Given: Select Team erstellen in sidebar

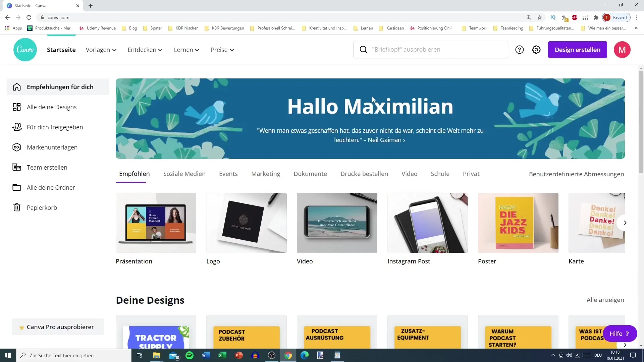Looking at the screenshot, I should coord(58,167).
